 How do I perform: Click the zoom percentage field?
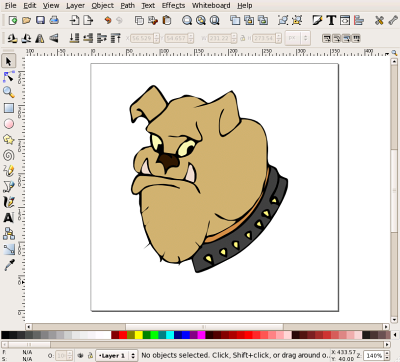pyautogui.click(x=374, y=356)
